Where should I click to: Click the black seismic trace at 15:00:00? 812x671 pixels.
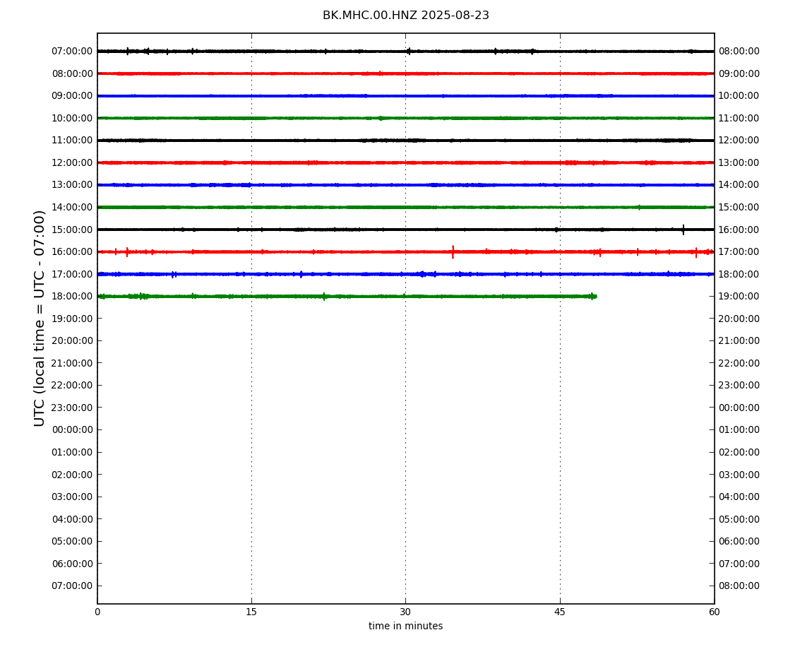[x=405, y=230]
